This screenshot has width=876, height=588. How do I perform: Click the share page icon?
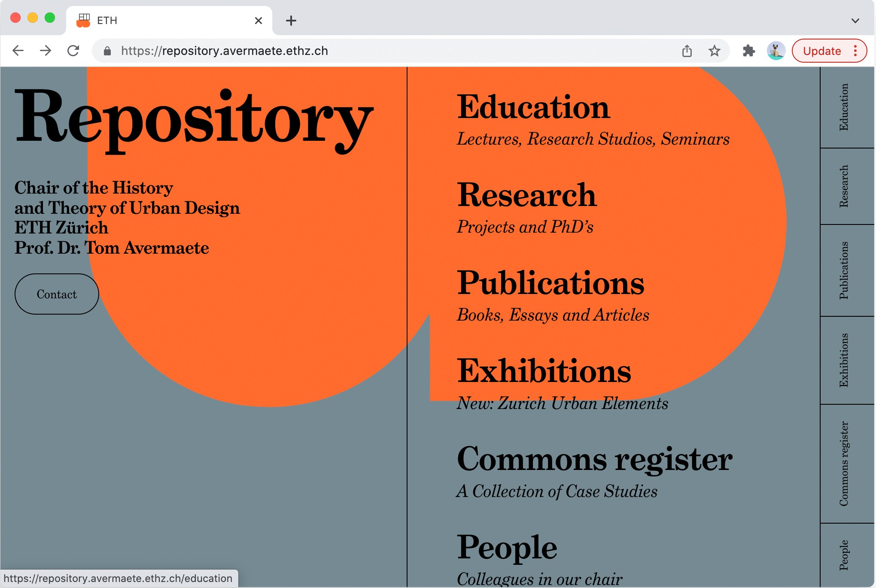(687, 51)
